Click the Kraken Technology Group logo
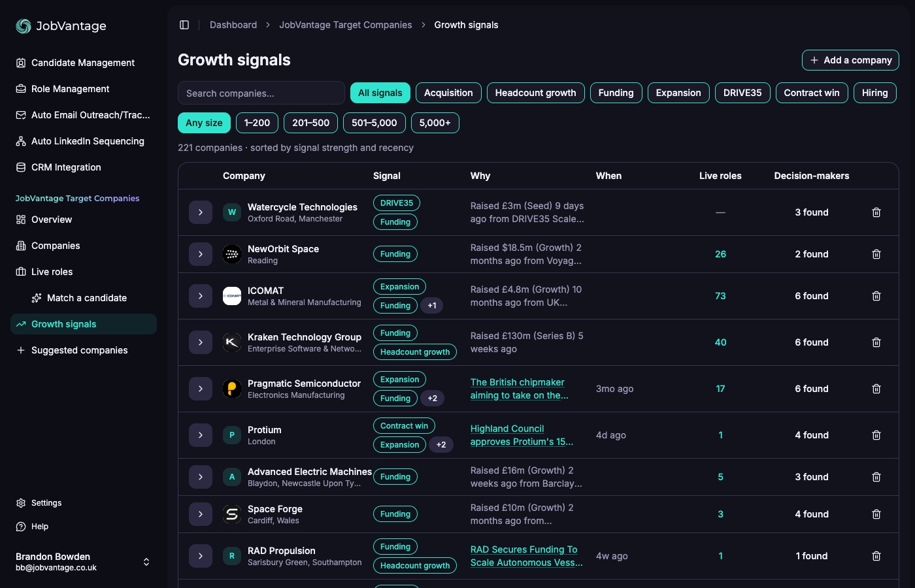The image size is (915, 588). click(x=232, y=342)
